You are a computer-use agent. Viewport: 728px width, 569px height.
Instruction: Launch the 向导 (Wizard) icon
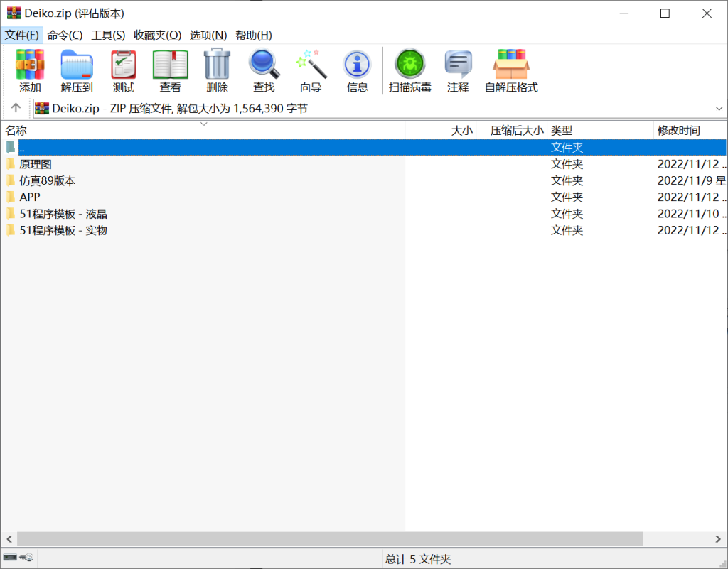(x=311, y=67)
